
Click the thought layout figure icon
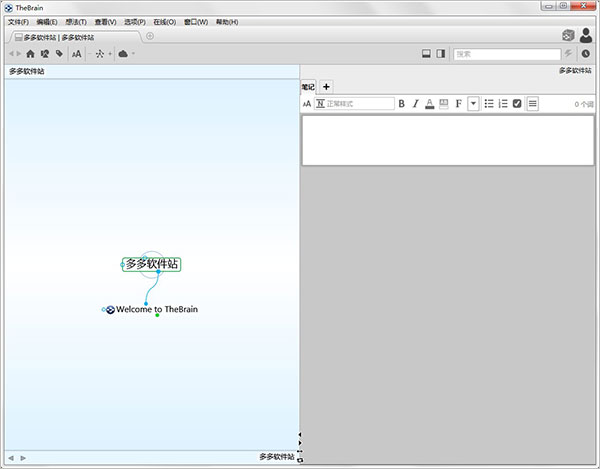click(100, 54)
